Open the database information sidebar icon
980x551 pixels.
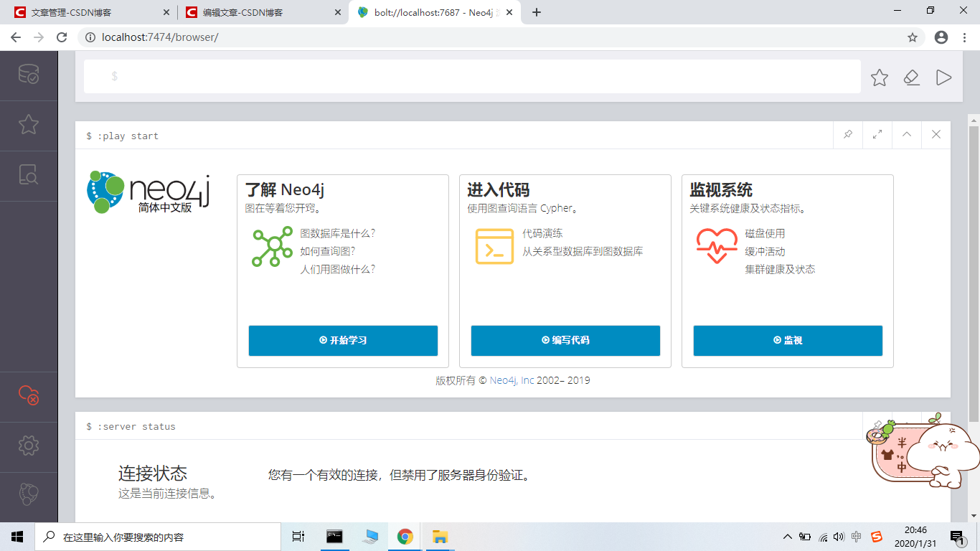(29, 75)
